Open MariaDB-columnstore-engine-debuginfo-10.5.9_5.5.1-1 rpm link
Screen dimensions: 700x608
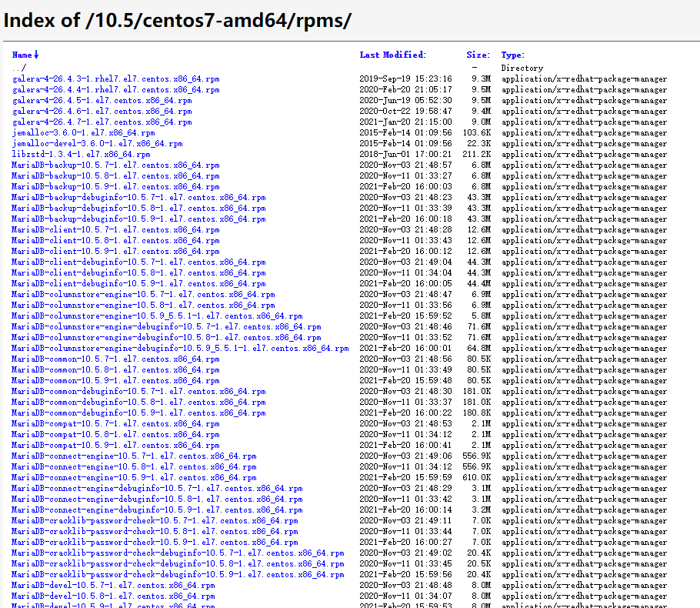pos(180,348)
